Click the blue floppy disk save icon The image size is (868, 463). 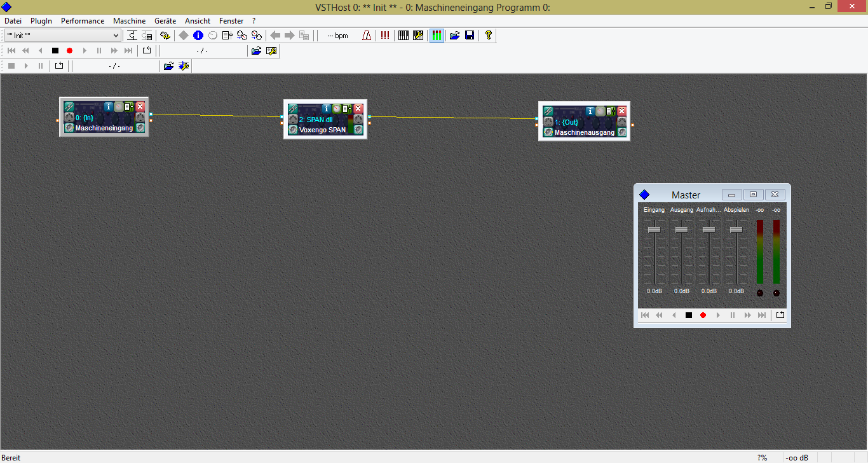coord(470,36)
